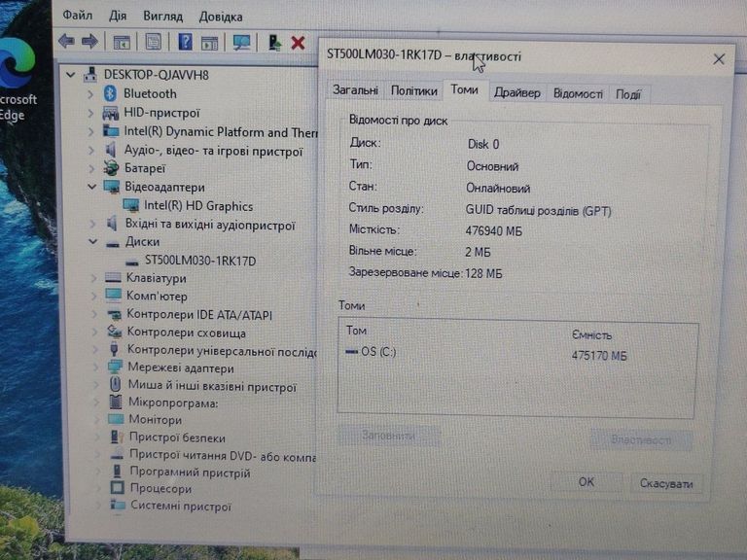Click the 475170 МБ volume size
747x560 pixels.
[x=599, y=356]
